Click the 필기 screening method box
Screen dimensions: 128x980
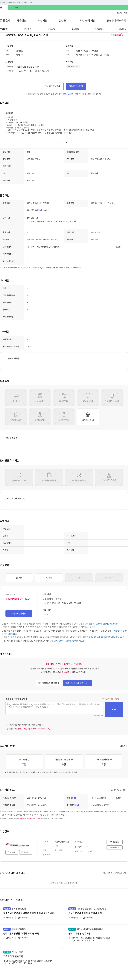click(79, 578)
